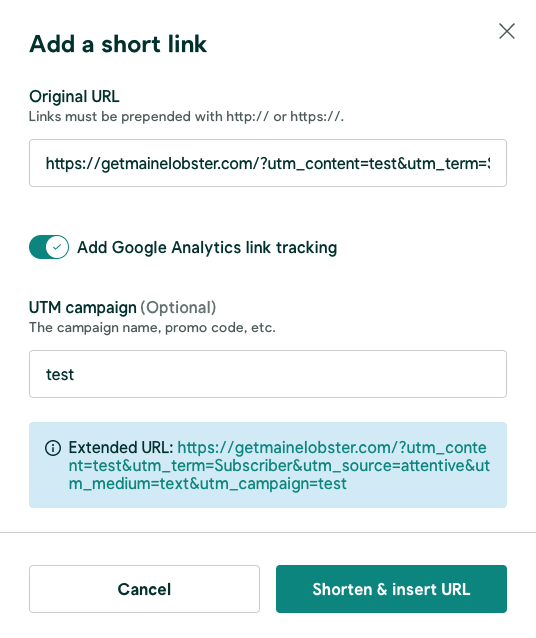The height and width of the screenshot is (638, 536).
Task: Click the checkmark knob on the tracking toggle
Action: click(x=57, y=247)
